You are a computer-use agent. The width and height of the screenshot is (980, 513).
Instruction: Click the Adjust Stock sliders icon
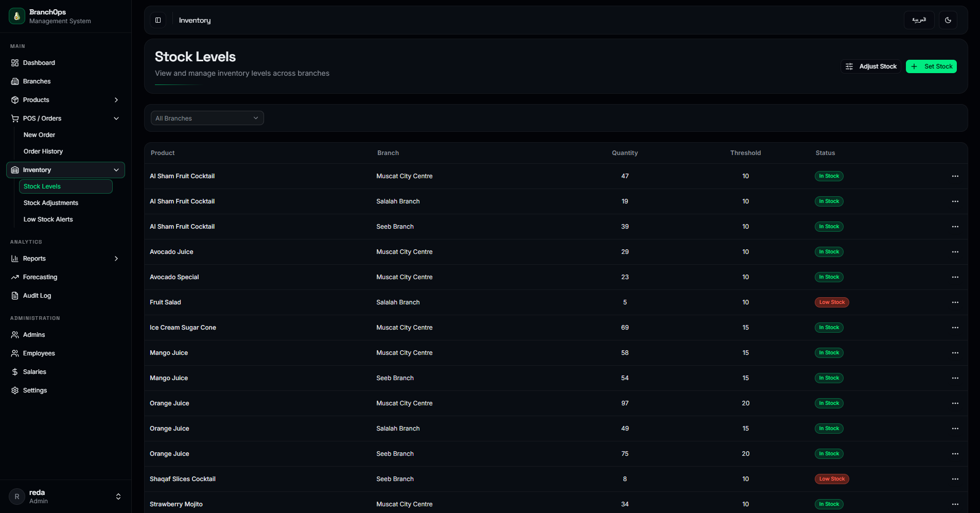[x=849, y=66]
